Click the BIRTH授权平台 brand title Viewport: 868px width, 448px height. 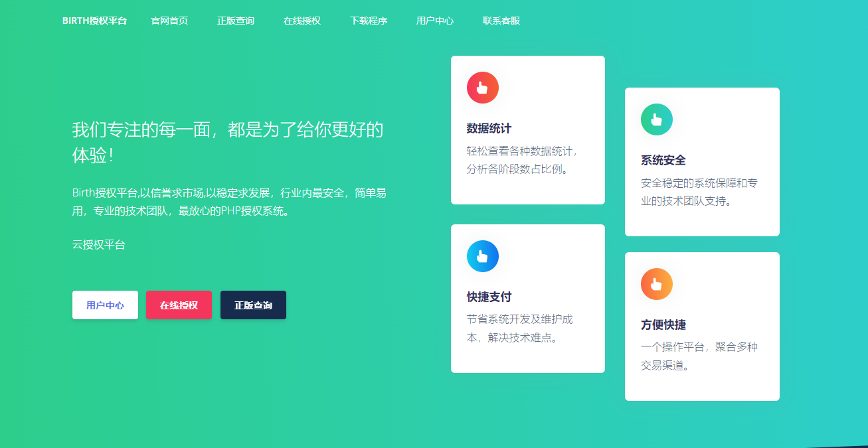point(94,21)
